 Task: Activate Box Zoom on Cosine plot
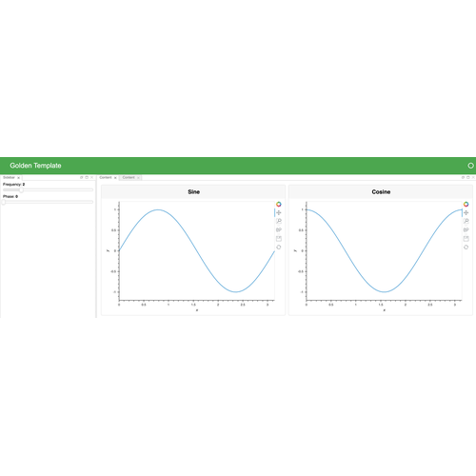(x=466, y=221)
